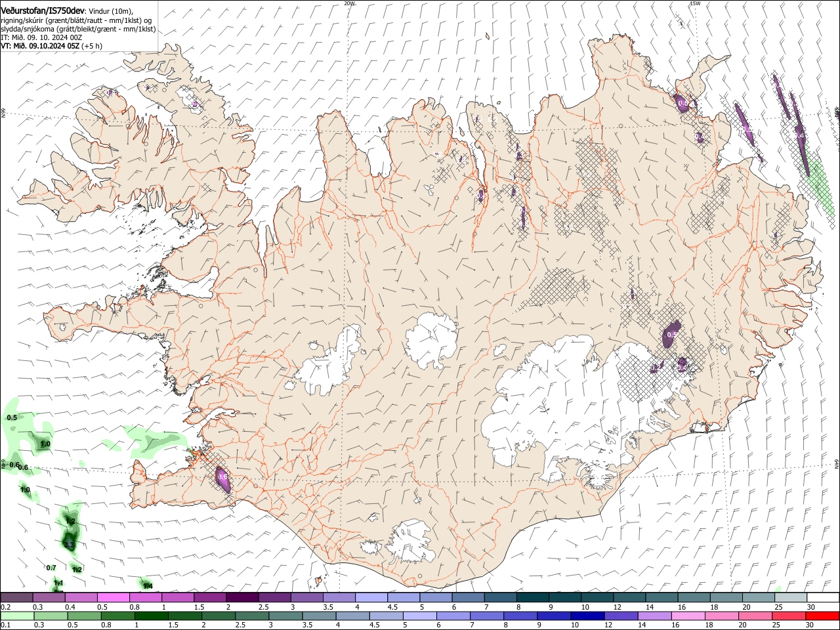Click the 'Veðurstofan/IS750dev' title text
Viewport: 840px width, 630px height.
pos(43,10)
